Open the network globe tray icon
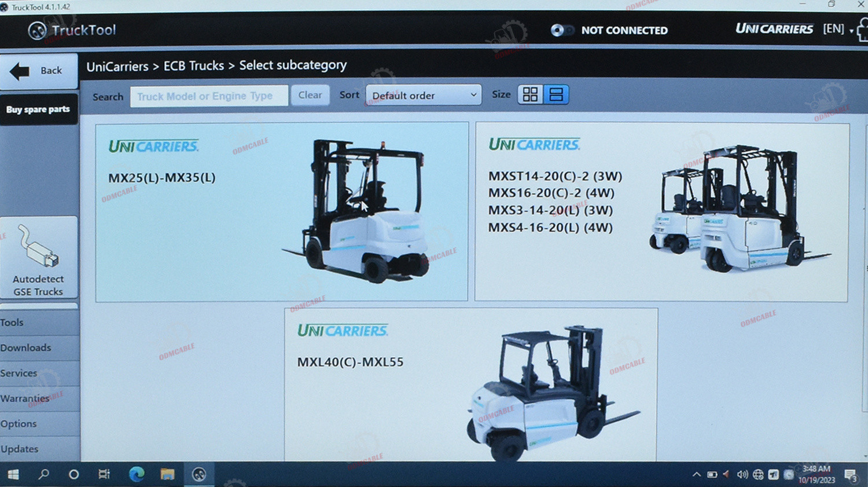The width and height of the screenshot is (868, 487). [x=758, y=475]
